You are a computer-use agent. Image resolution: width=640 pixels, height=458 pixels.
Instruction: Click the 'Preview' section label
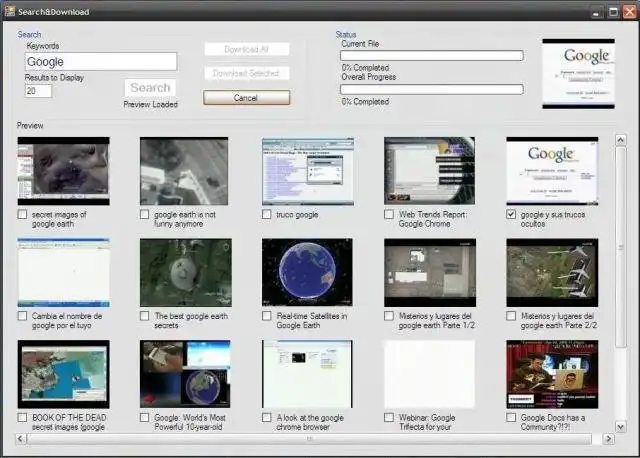coord(30,125)
